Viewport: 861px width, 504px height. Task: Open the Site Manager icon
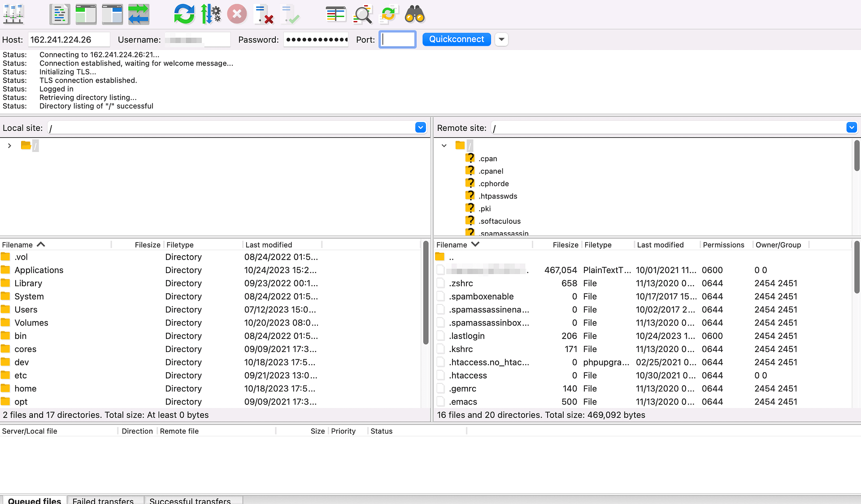(x=13, y=14)
